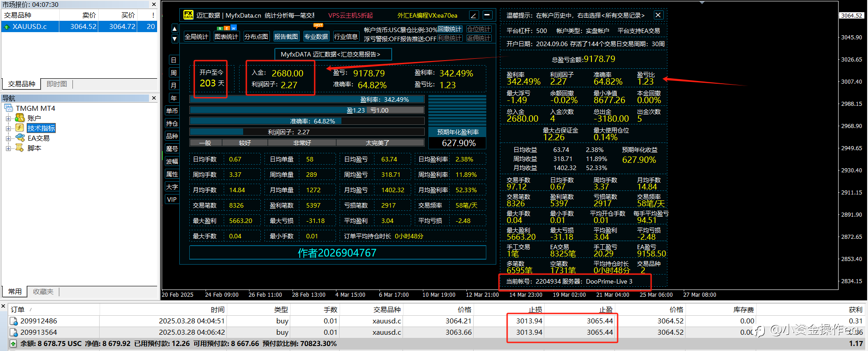The width and height of the screenshot is (868, 351).
Task: Click the order icon for ticket 209913564
Action: pyautogui.click(x=14, y=332)
